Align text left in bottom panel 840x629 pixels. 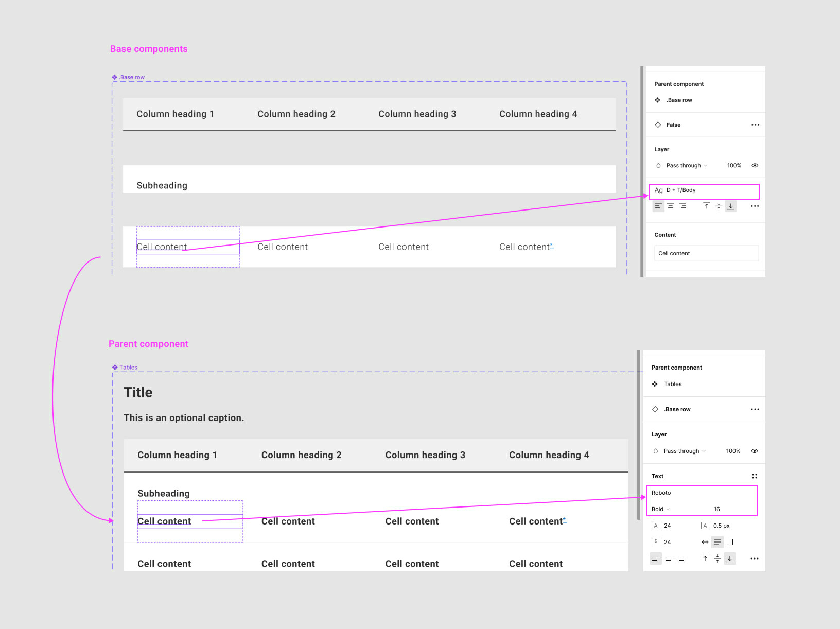pyautogui.click(x=655, y=558)
